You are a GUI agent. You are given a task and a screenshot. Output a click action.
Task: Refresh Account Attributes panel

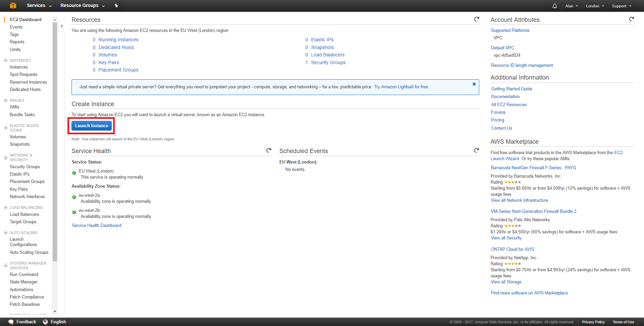(x=632, y=19)
